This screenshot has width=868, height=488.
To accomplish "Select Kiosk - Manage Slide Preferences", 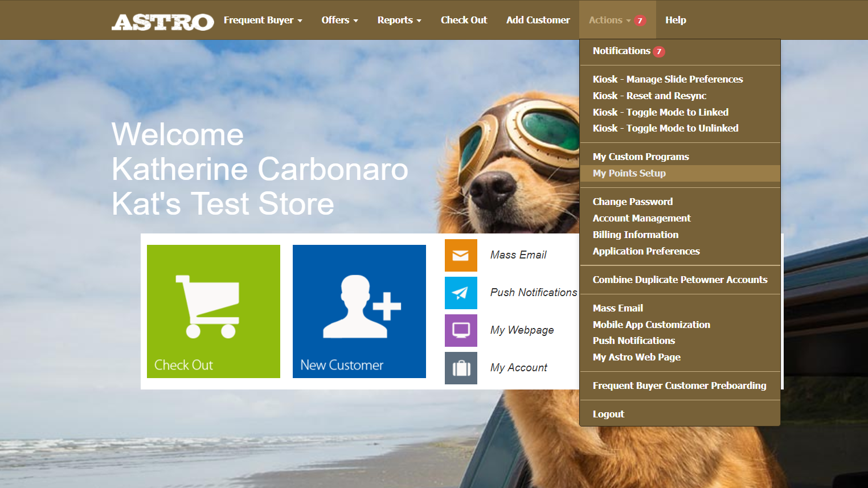I will 680,79.
